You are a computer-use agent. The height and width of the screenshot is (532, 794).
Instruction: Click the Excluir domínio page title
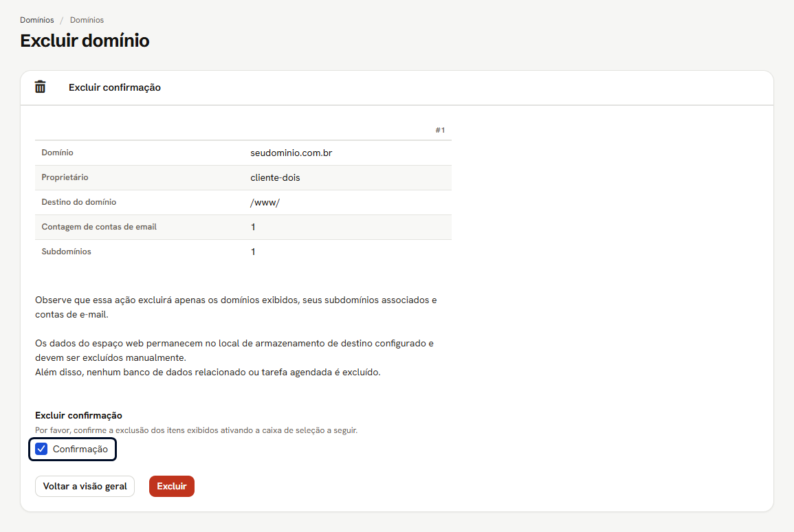[85, 41]
